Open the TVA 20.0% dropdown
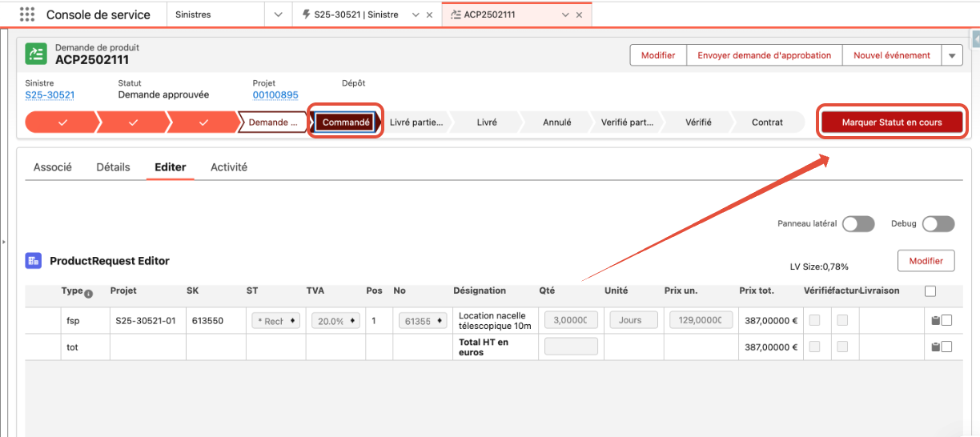The height and width of the screenshot is (437, 980). tap(335, 321)
